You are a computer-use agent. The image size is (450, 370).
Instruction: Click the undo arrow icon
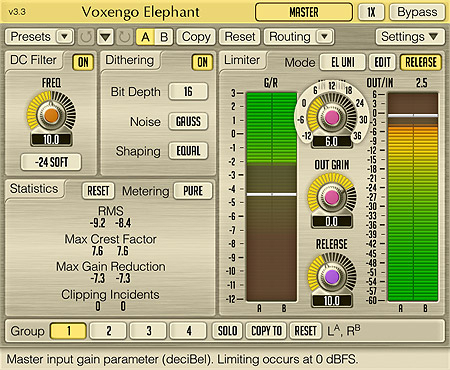point(86,37)
